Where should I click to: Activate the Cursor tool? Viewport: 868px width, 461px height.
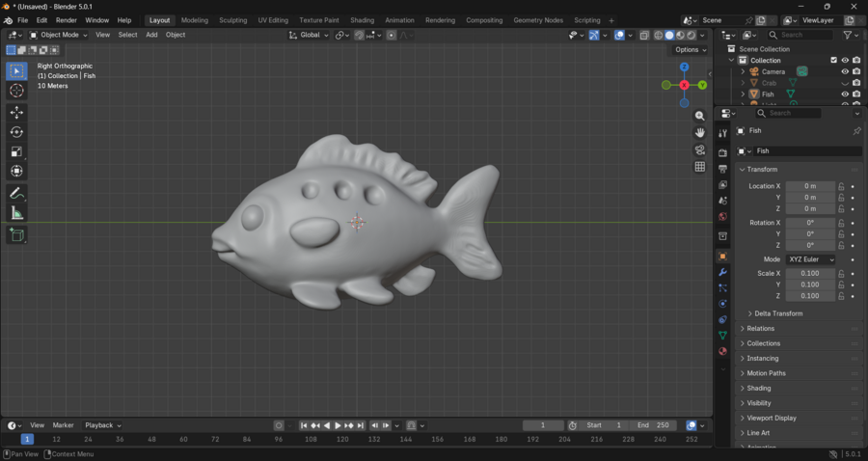(x=16, y=90)
